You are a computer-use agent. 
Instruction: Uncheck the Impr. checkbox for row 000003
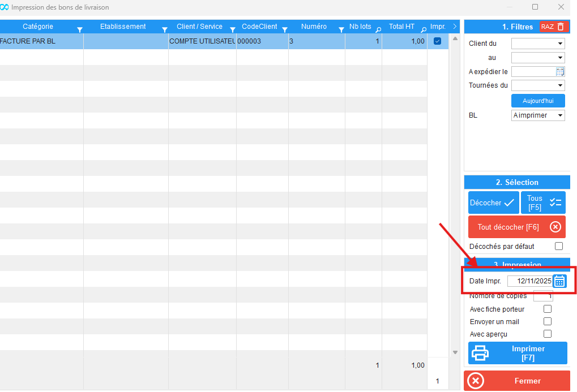437,41
